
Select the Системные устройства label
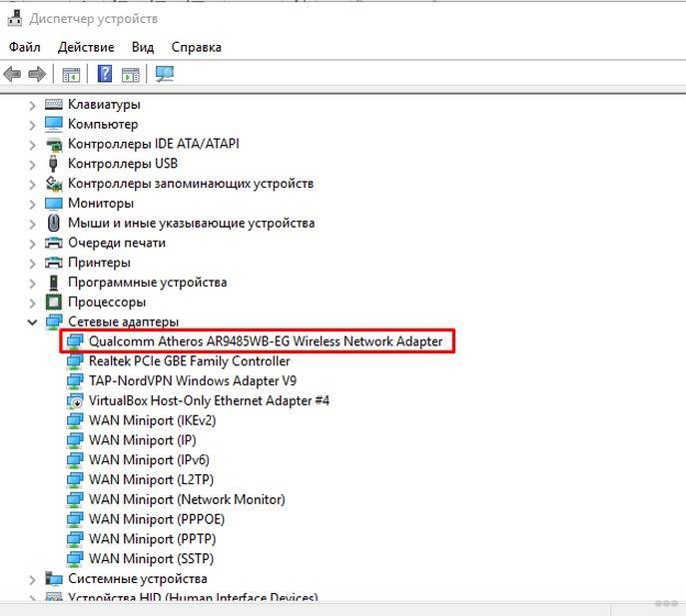click(138, 579)
